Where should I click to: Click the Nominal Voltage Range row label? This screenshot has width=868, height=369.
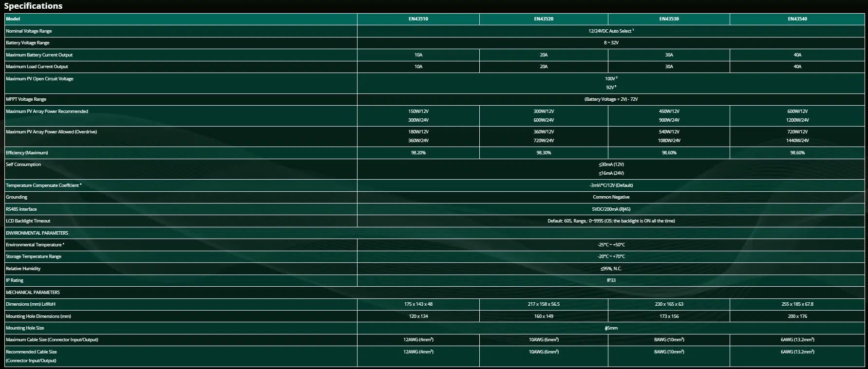tap(29, 31)
